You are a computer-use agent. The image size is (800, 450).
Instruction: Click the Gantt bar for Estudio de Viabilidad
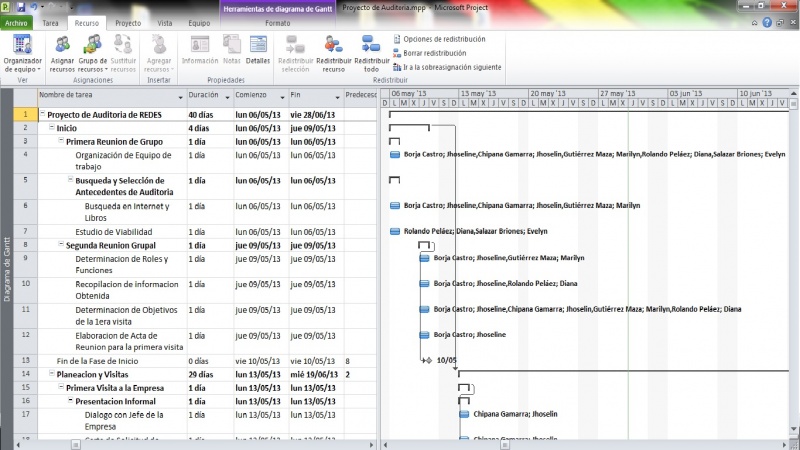coord(396,231)
